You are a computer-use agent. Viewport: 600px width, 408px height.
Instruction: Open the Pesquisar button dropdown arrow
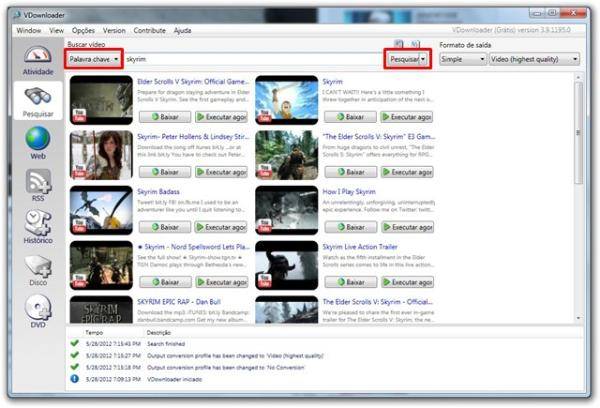(x=423, y=59)
